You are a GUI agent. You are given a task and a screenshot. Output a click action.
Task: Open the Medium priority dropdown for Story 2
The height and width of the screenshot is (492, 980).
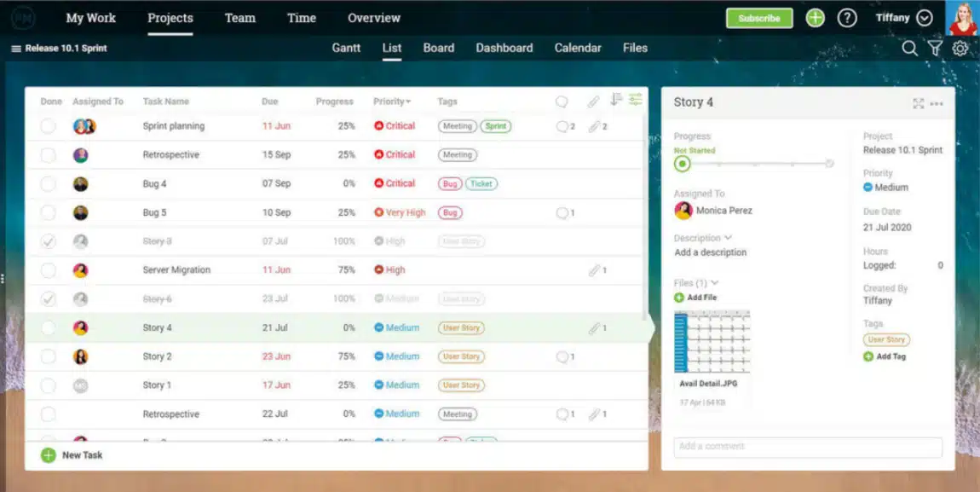[396, 356]
